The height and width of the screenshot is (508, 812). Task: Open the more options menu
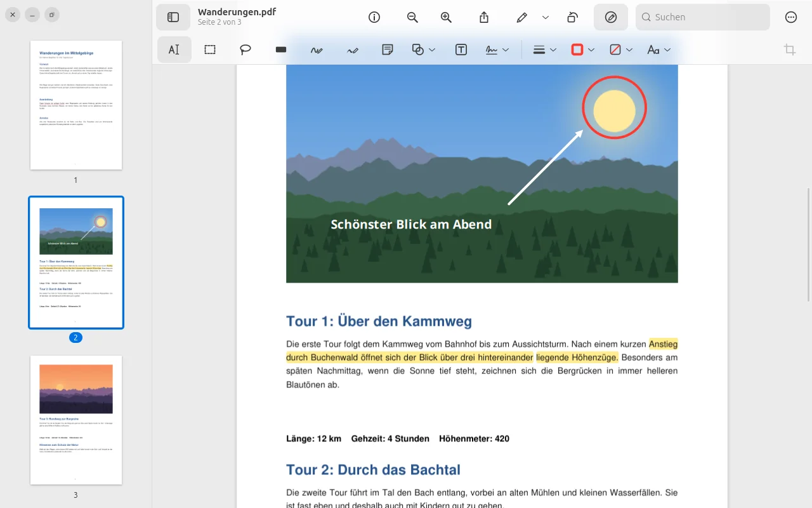791,17
